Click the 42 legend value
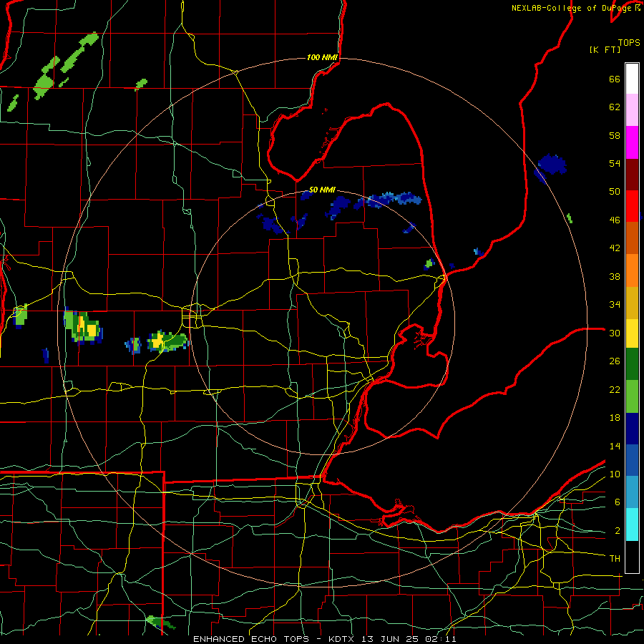The height and width of the screenshot is (644, 644). pyautogui.click(x=615, y=248)
